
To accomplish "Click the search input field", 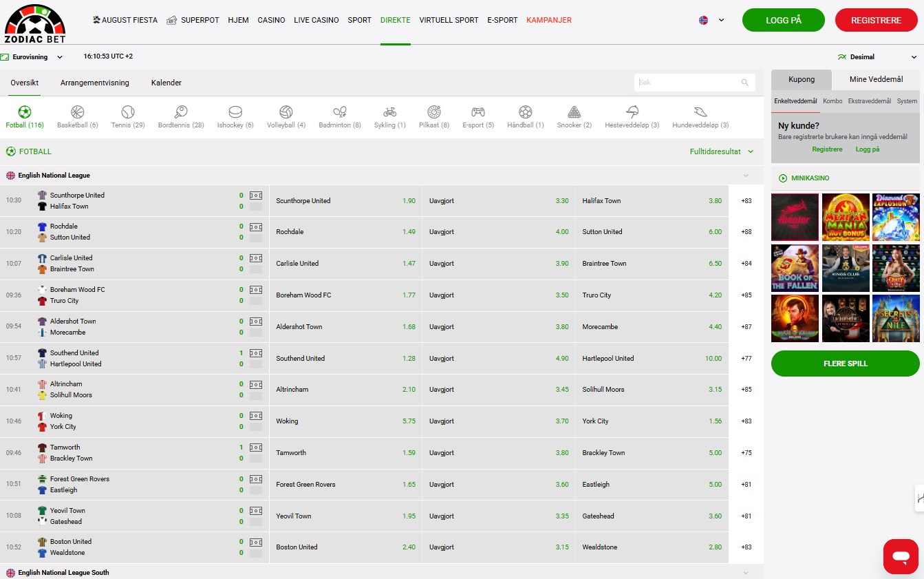I will coord(688,83).
